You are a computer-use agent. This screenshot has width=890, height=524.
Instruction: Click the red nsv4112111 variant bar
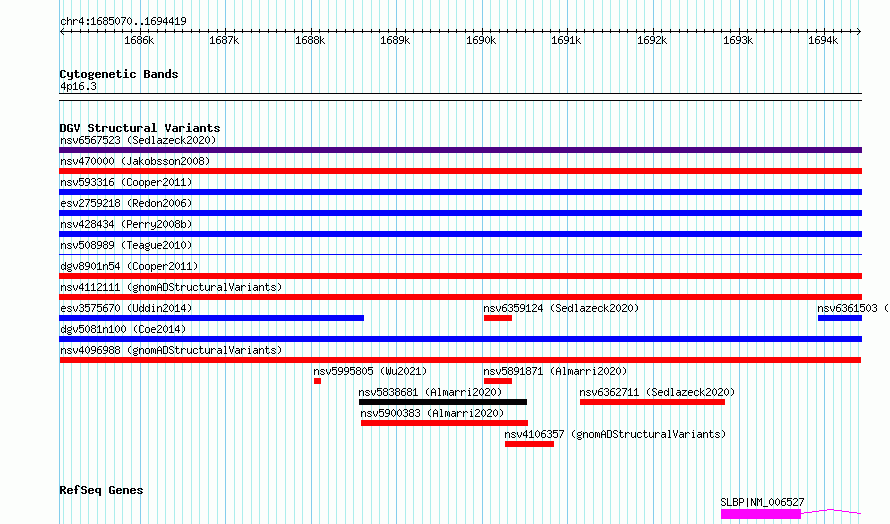pos(460,297)
